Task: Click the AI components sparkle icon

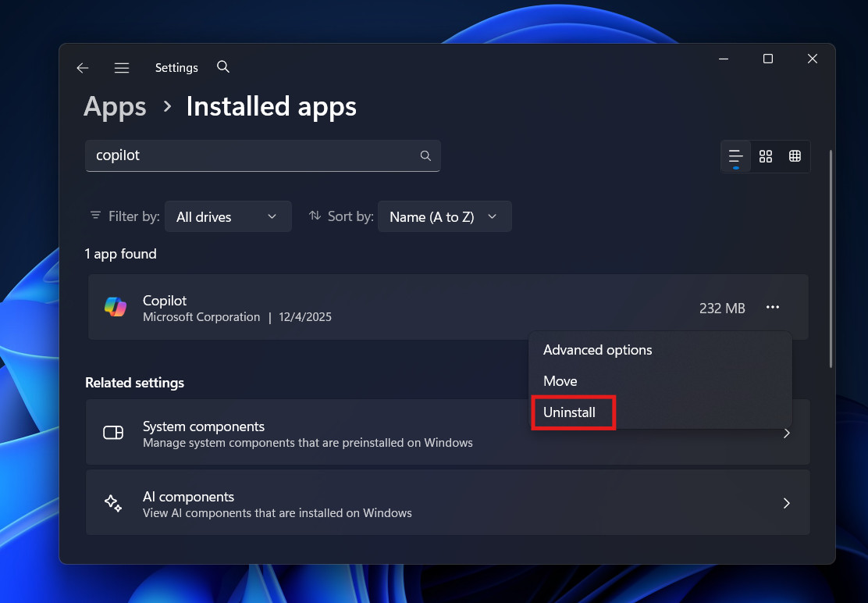Action: 113,502
